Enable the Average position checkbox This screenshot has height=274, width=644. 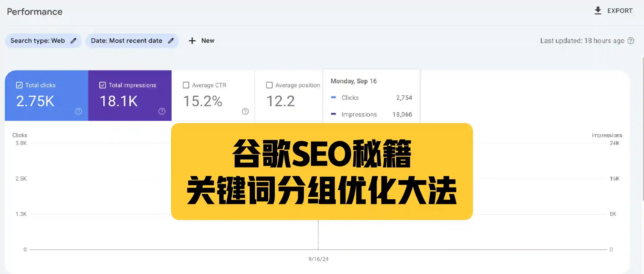(x=269, y=85)
